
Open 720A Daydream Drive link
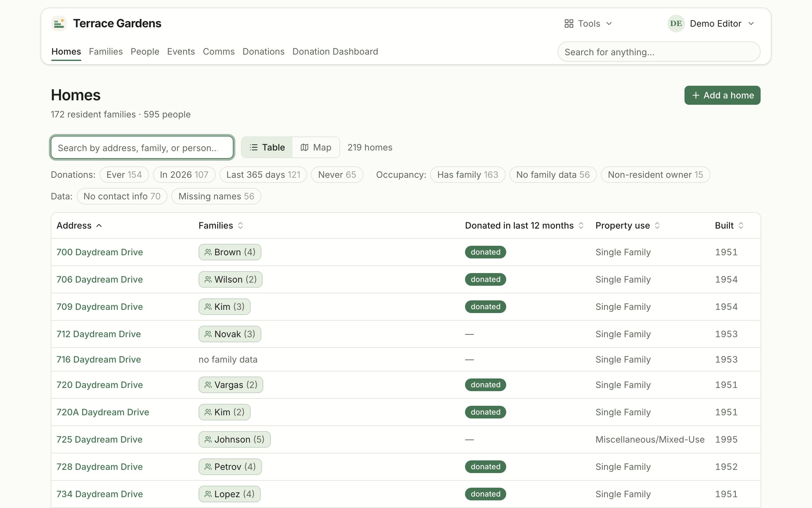click(x=103, y=412)
